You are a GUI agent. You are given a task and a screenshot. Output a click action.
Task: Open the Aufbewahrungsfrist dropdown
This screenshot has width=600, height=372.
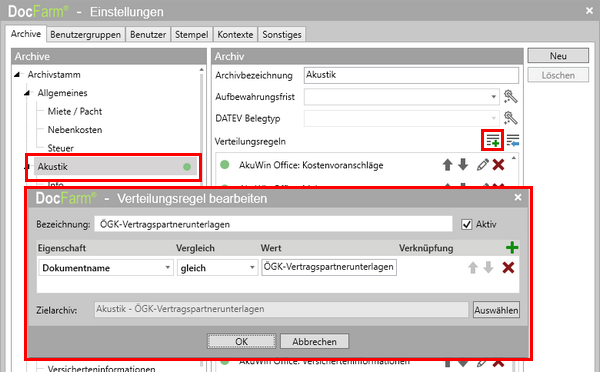(401, 96)
